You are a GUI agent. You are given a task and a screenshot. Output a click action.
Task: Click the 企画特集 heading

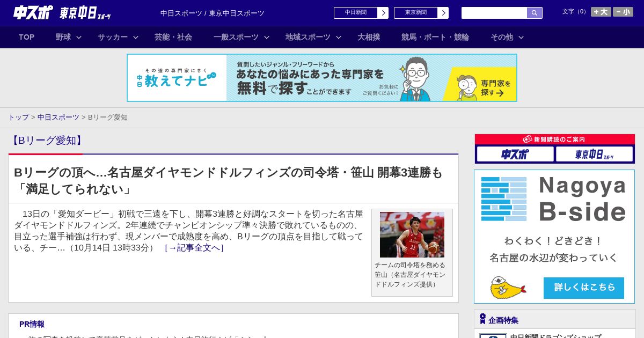pyautogui.click(x=503, y=320)
